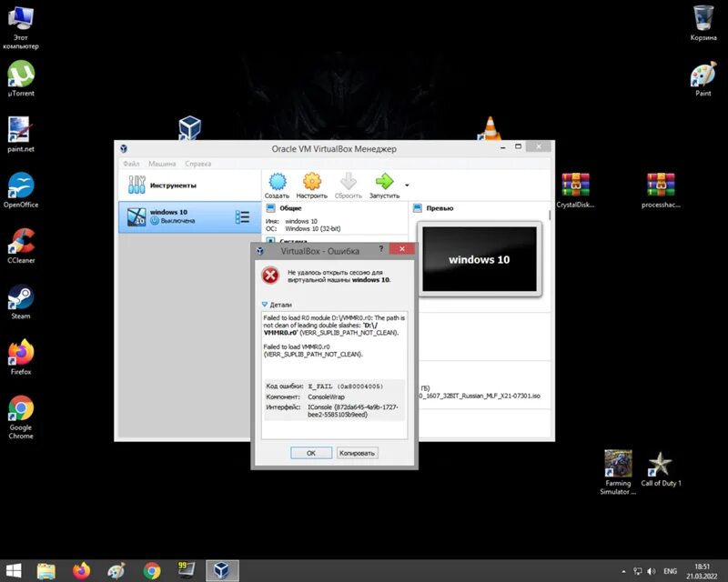
Task: Click the ENG language indicator
Action: pyautogui.click(x=670, y=571)
